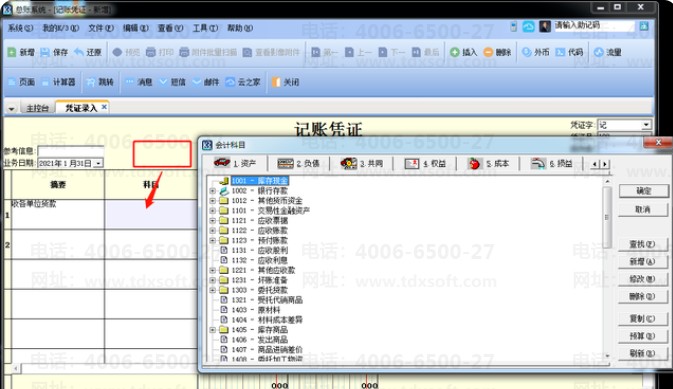The height and width of the screenshot is (389, 673).
Task: Open the 业务日期 date dropdown
Action: point(99,163)
